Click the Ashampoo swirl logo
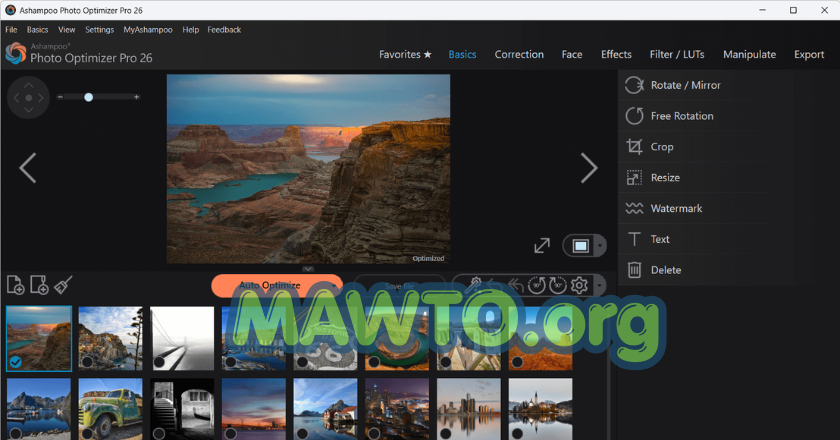 tap(16, 53)
